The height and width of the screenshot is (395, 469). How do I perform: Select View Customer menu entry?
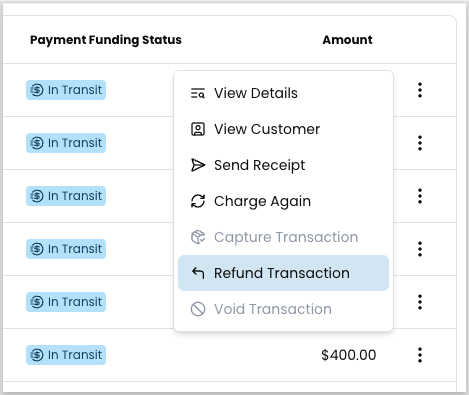click(283, 129)
